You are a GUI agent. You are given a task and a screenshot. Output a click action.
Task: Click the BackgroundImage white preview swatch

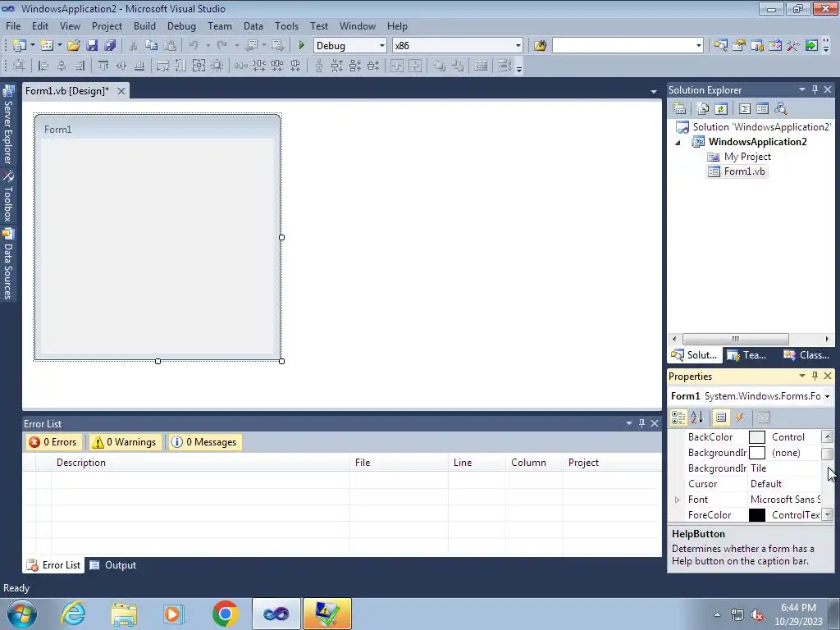coord(757,453)
